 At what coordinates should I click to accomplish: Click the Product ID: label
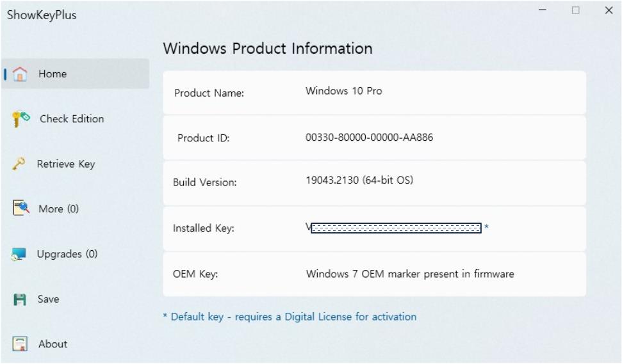[204, 138]
